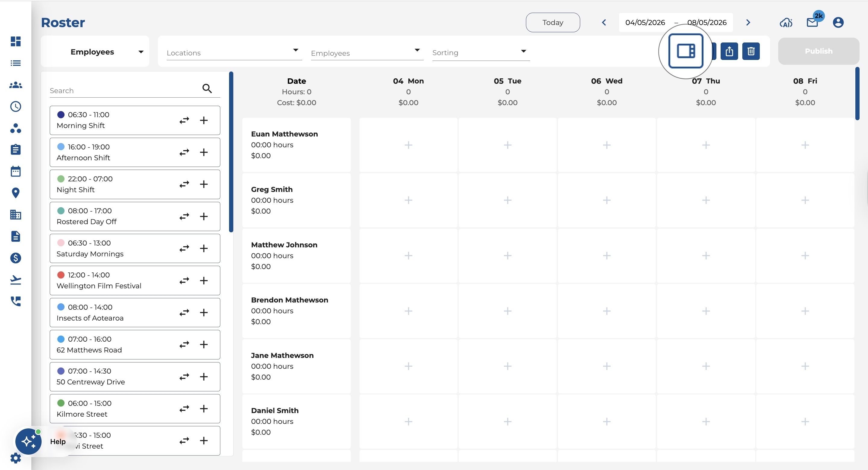Add the Kilmore Street shift template
868x470 pixels.
click(x=204, y=409)
